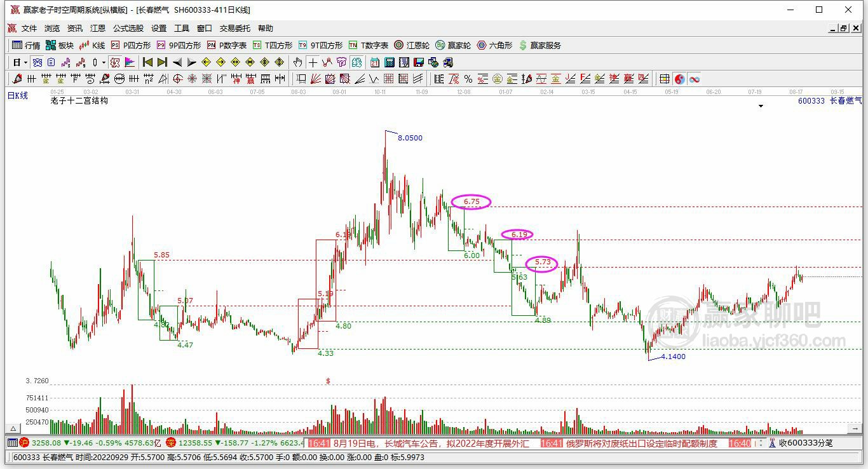Expand the chart options triangle below the stock code
The width and height of the screenshot is (868, 469).
click(761, 106)
